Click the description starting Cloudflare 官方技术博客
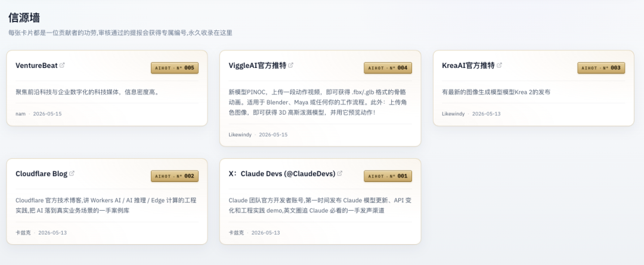Screen dimensions: 644x265 (x=106, y=205)
